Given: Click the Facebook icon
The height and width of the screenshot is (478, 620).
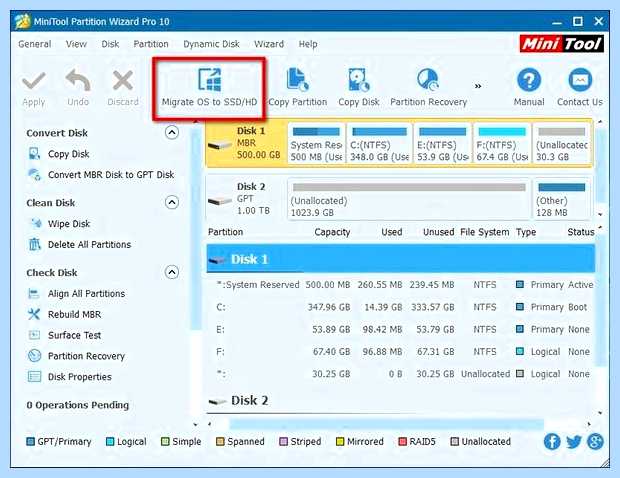Looking at the screenshot, I should click(552, 442).
